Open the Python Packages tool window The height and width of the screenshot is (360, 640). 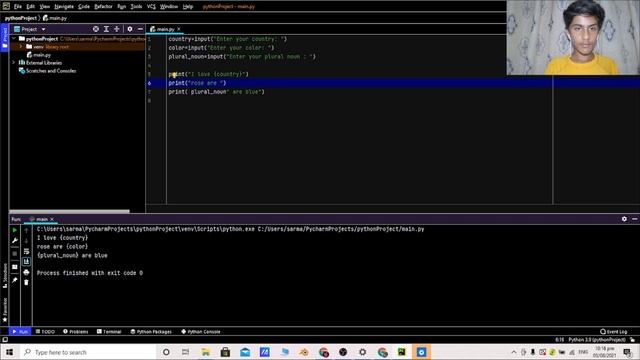(x=151, y=332)
